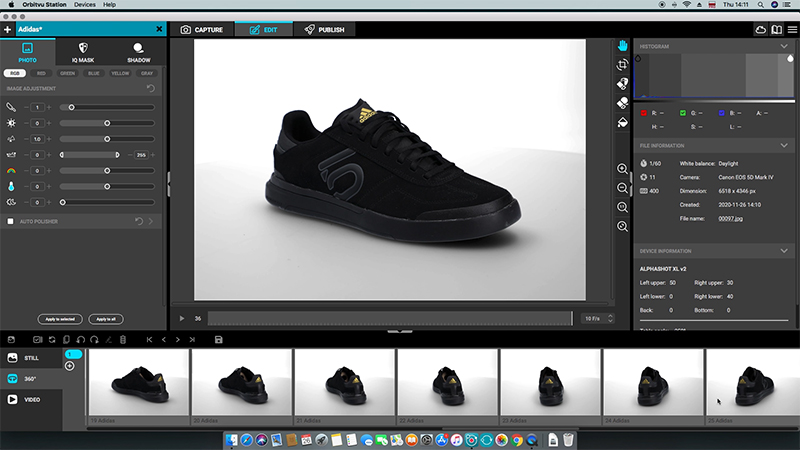Collapse the Device Information panel
The image size is (800, 450).
(x=784, y=251)
